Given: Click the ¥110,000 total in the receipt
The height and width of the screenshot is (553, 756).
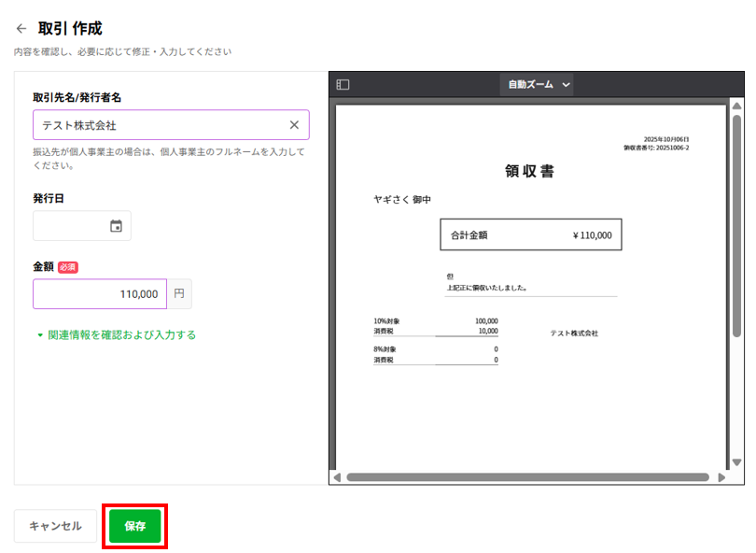Looking at the screenshot, I should click(592, 235).
